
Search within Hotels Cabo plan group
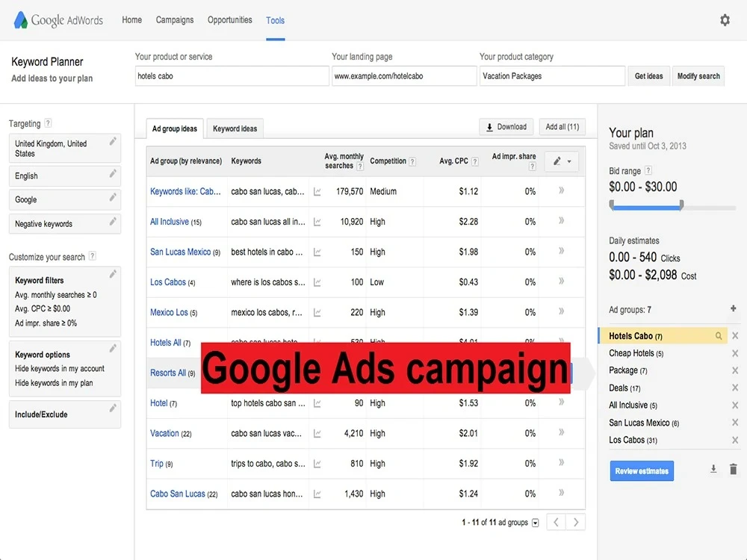click(x=719, y=336)
